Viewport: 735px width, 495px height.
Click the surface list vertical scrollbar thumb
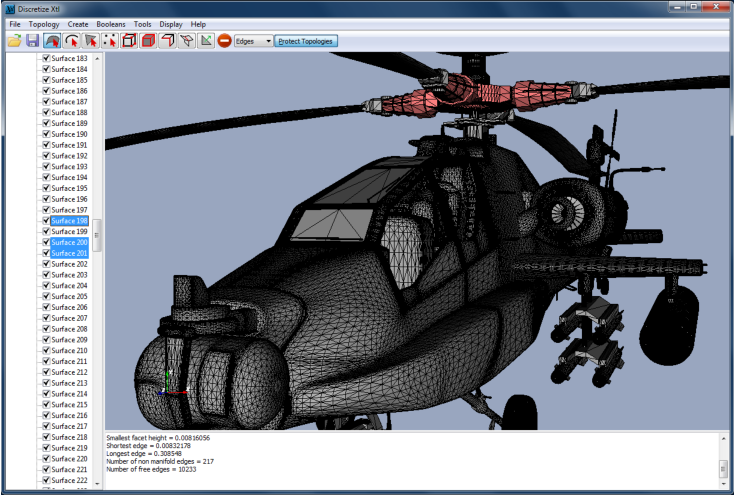coord(98,235)
